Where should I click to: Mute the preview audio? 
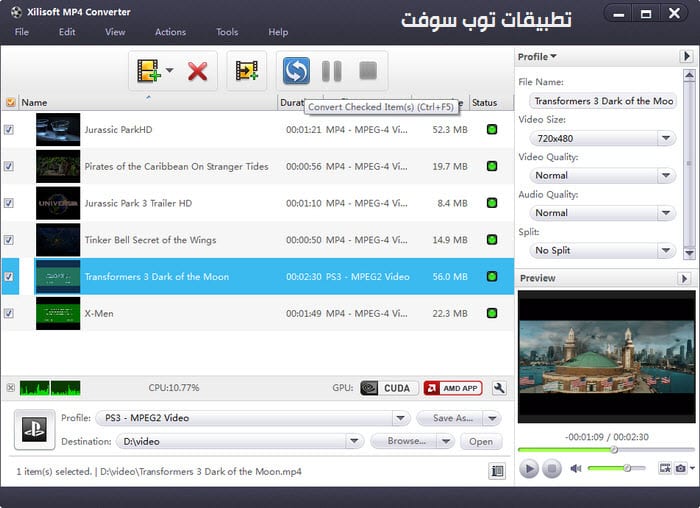point(576,468)
